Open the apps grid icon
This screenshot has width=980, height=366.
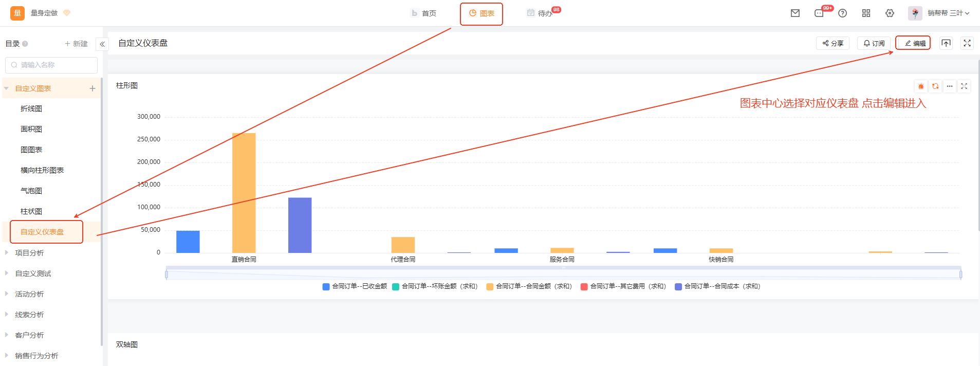coord(866,13)
